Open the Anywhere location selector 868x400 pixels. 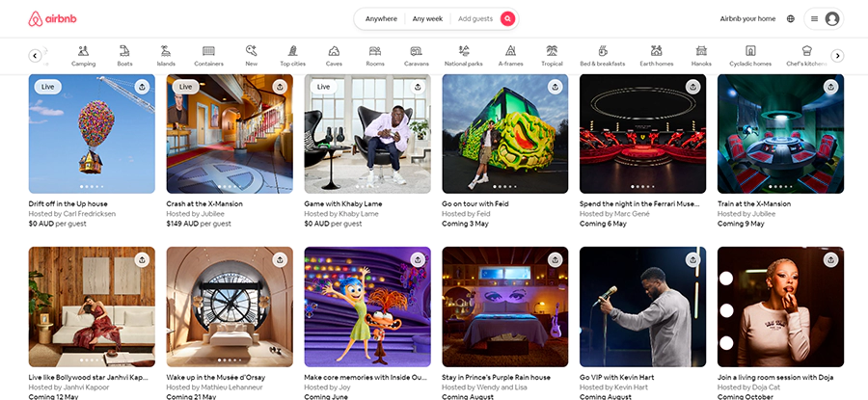click(381, 19)
